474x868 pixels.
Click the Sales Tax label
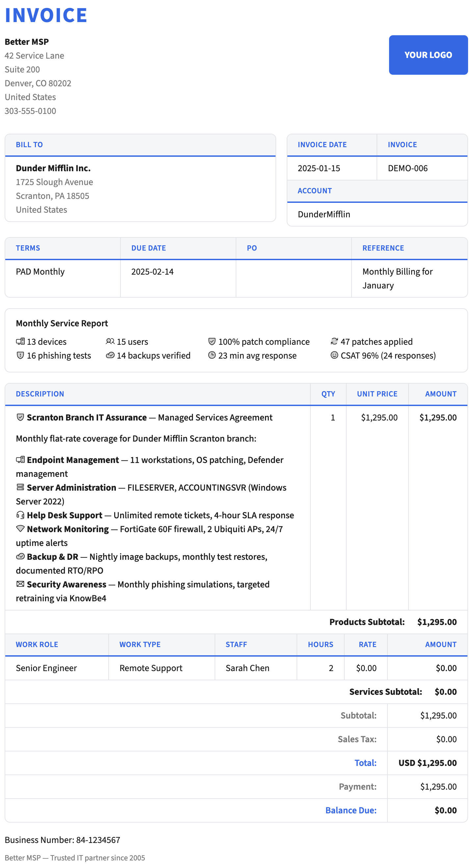click(357, 739)
